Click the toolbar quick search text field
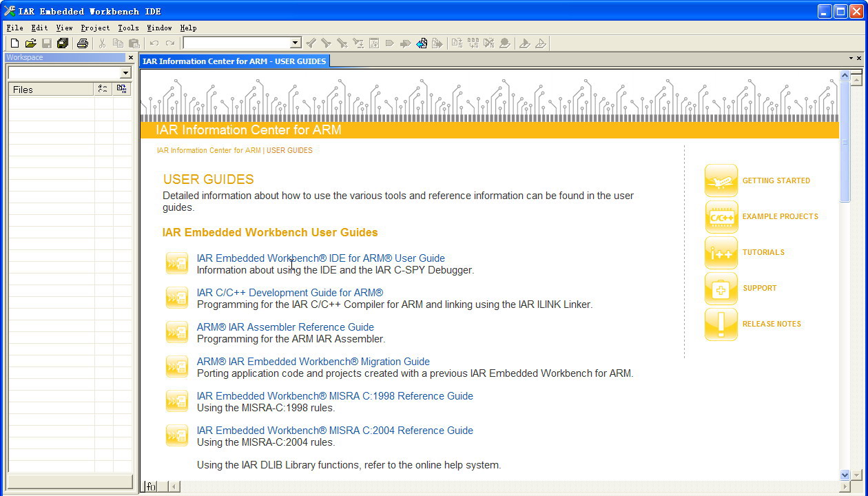 [236, 43]
